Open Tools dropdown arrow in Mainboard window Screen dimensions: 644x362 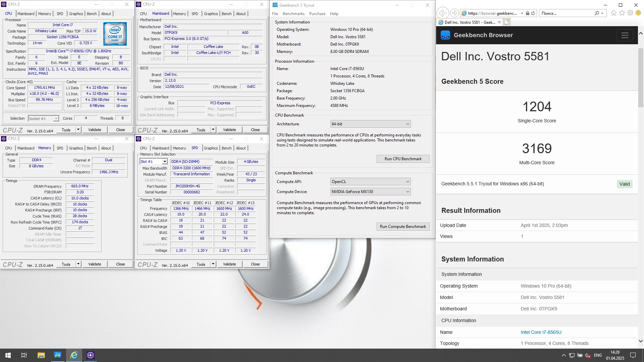click(x=213, y=130)
